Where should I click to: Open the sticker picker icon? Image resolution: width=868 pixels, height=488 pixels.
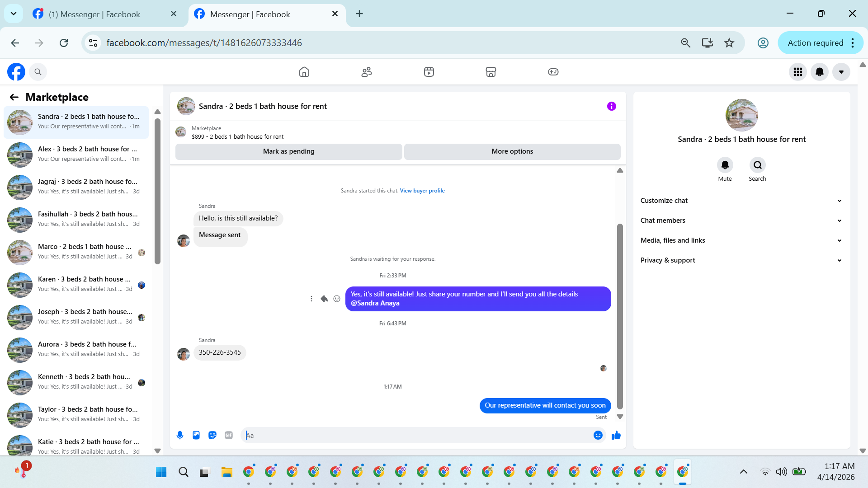(x=212, y=435)
